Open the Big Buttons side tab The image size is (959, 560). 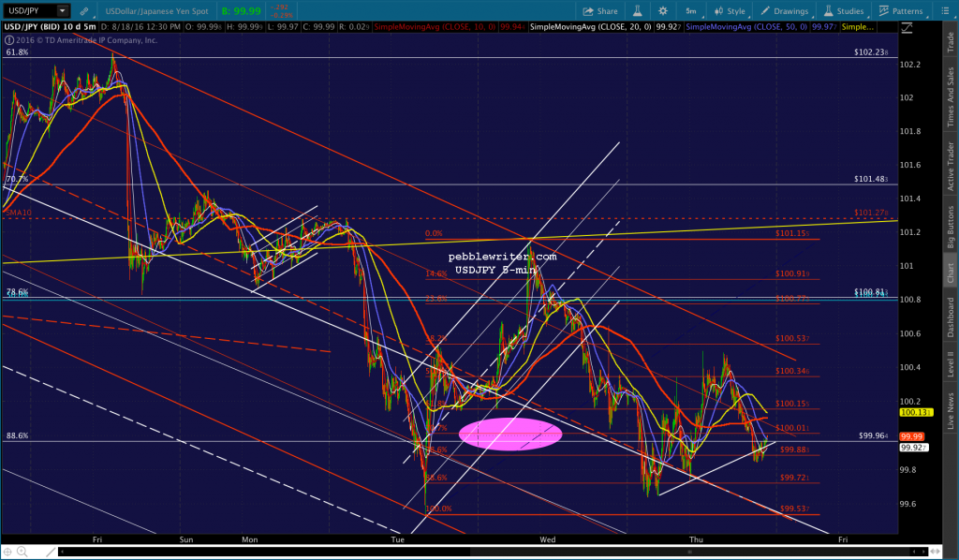point(951,227)
